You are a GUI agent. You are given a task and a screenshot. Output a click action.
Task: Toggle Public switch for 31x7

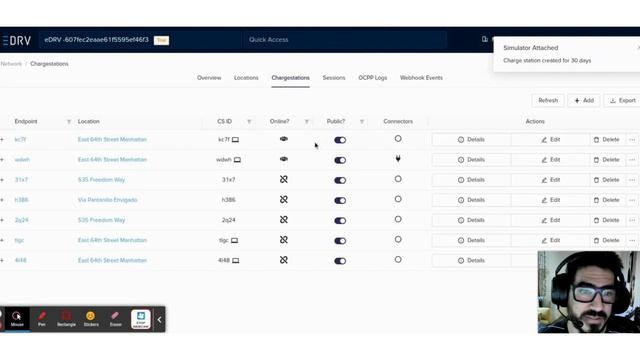[x=340, y=180]
